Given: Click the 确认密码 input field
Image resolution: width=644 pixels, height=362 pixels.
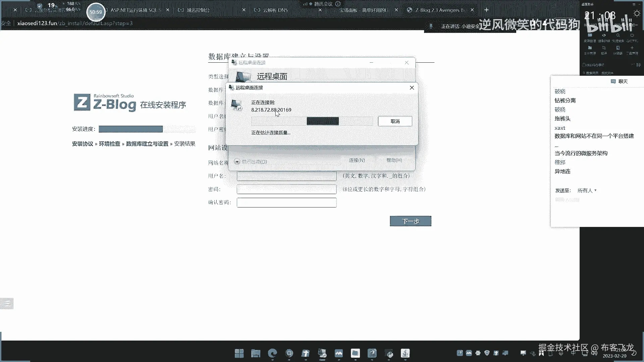Looking at the screenshot, I should click(286, 202).
